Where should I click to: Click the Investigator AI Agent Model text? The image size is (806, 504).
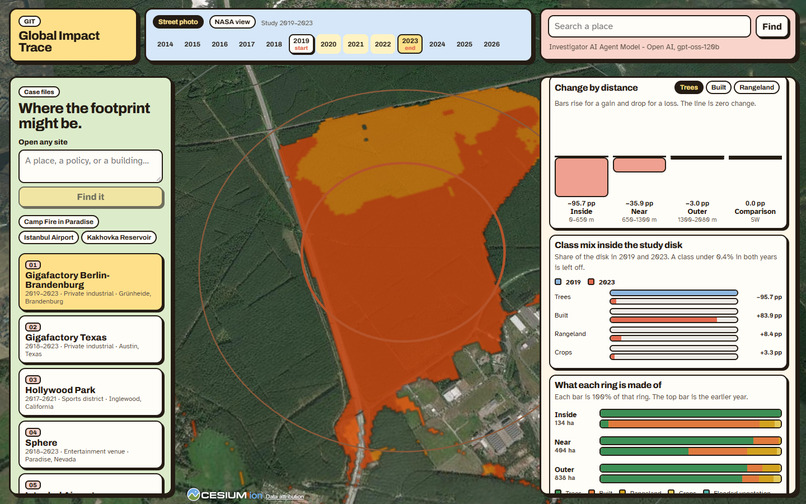point(634,47)
